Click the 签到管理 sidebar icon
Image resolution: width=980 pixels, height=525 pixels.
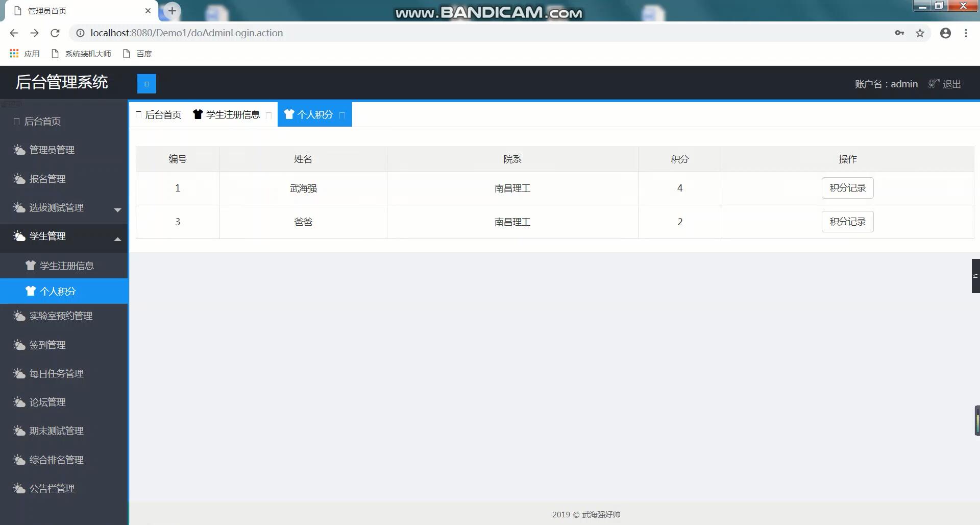coord(19,345)
